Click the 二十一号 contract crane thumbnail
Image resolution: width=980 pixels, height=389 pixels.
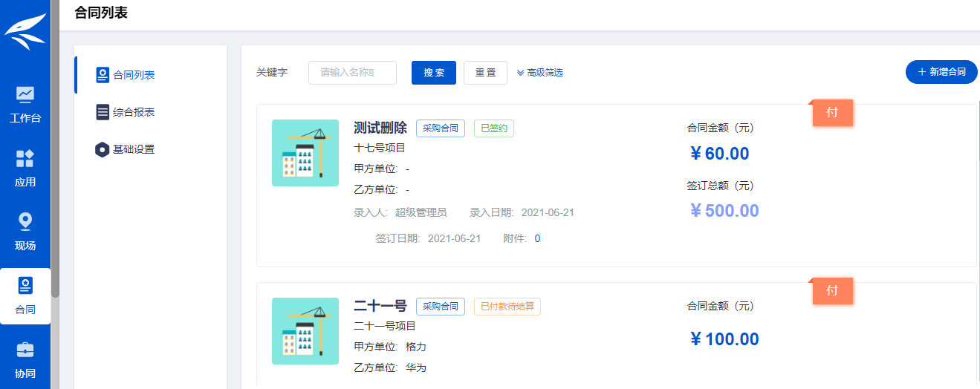(x=305, y=331)
